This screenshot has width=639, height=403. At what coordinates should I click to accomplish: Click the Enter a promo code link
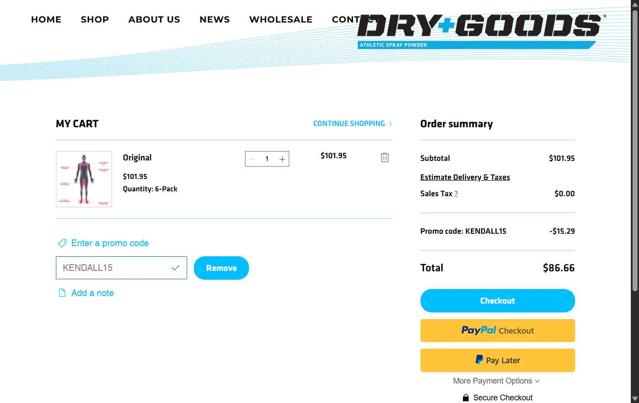[x=110, y=243]
